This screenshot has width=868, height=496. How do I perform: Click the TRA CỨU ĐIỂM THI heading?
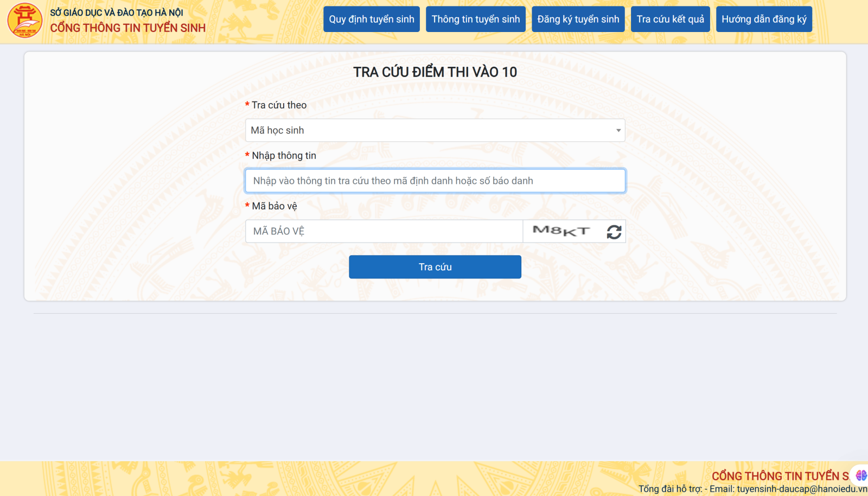[435, 72]
